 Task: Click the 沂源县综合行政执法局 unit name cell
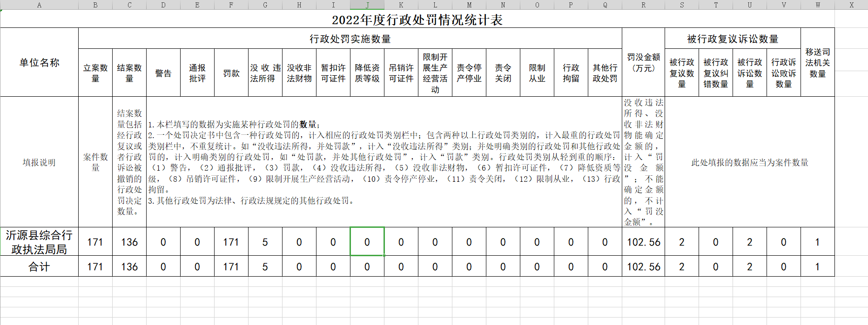(39, 242)
